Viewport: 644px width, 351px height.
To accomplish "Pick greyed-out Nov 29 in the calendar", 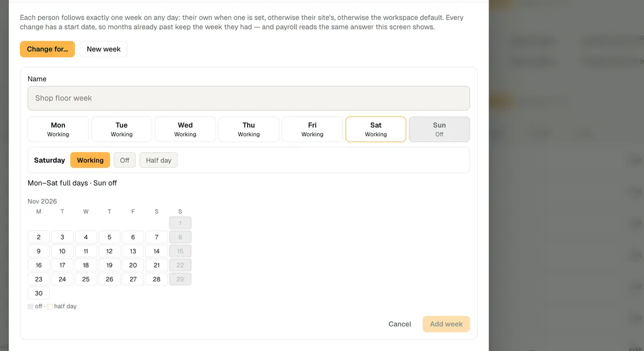I will (x=180, y=279).
